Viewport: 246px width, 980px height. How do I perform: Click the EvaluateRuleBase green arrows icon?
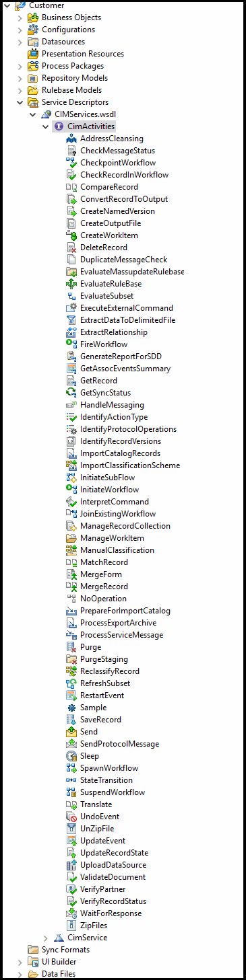point(71,284)
